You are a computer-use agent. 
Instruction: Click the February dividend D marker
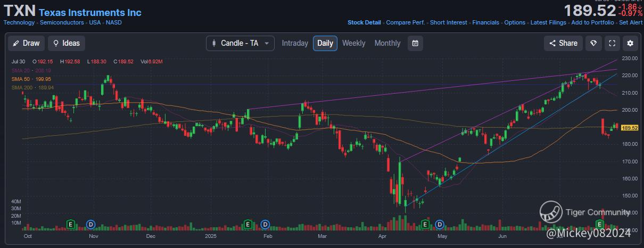[266, 224]
